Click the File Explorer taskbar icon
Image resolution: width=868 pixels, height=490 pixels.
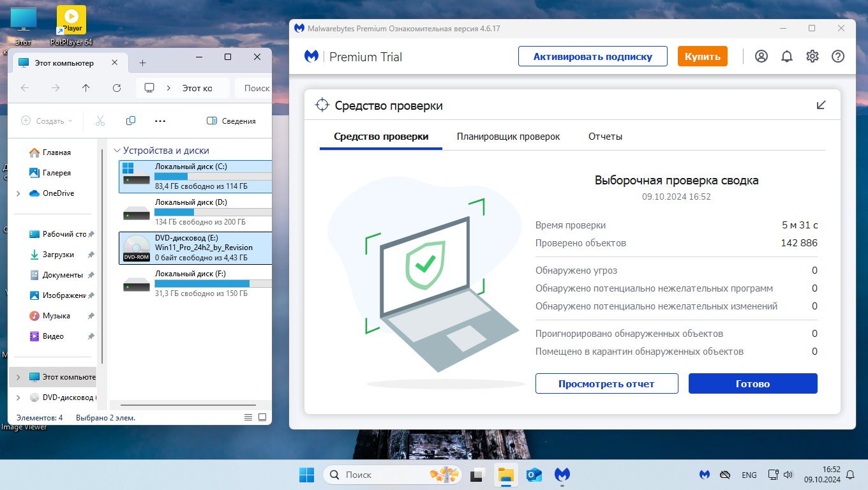[506, 475]
